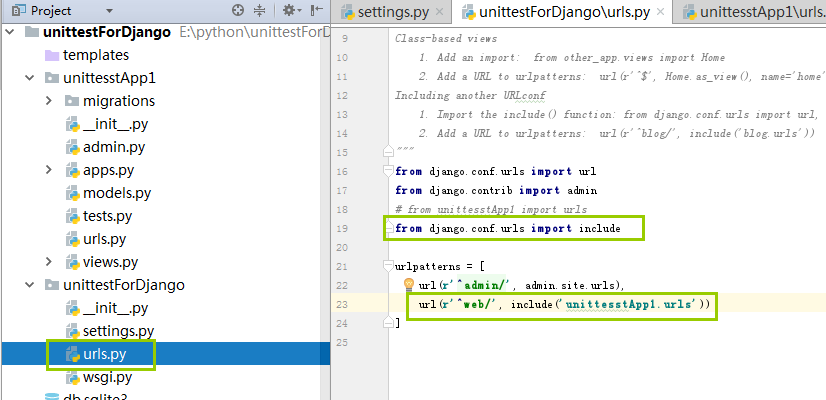Select the migrations folder
Viewport: 826px width, 400px height.
pyautogui.click(x=119, y=101)
